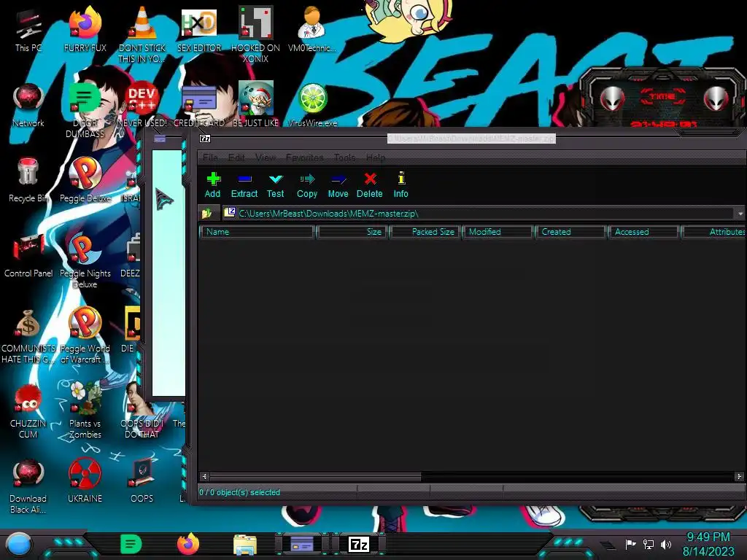Image resolution: width=747 pixels, height=560 pixels.
Task: Open green notes app in taskbar
Action: coord(131,544)
